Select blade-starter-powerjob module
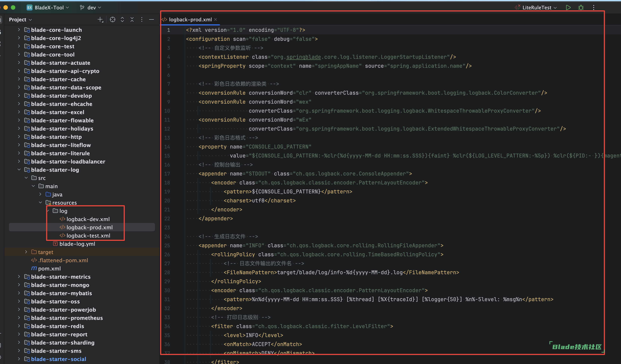 click(x=63, y=310)
